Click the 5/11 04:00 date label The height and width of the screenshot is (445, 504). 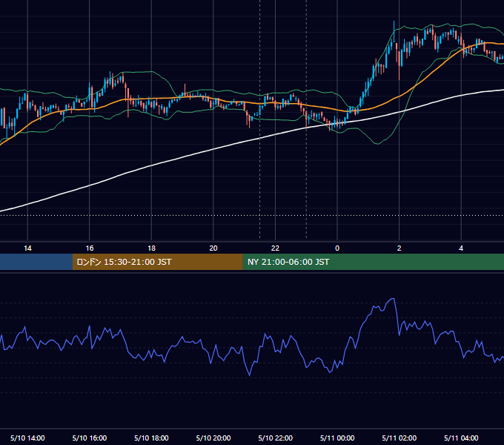click(461, 438)
